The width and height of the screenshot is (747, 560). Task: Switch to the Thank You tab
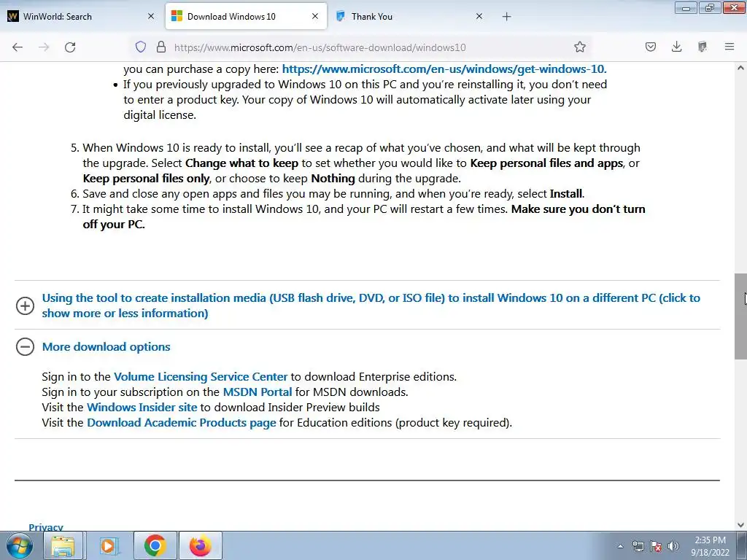[x=410, y=17]
